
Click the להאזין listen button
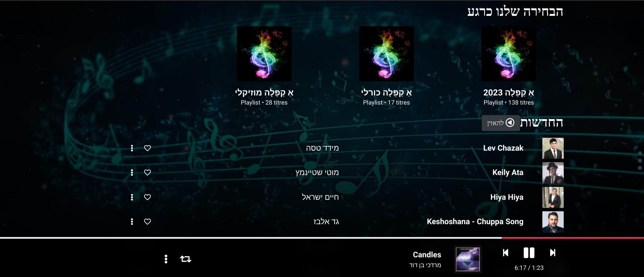[501, 123]
